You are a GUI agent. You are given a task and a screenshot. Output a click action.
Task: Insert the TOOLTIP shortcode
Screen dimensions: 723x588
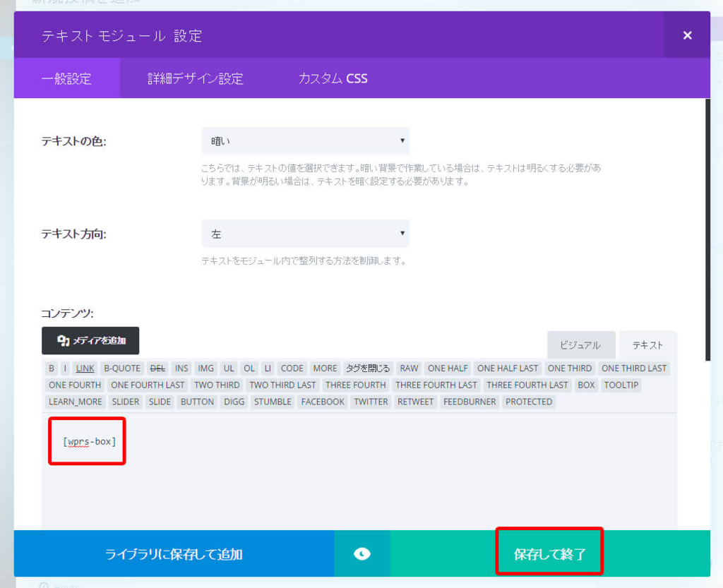pos(621,385)
